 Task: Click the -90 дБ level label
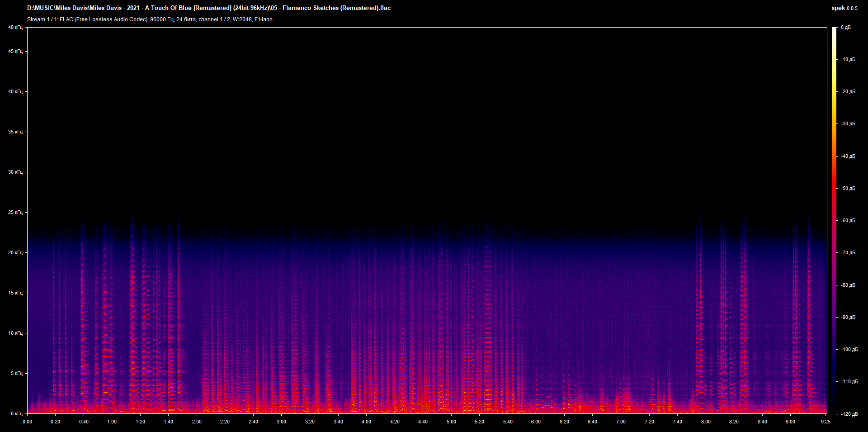click(x=848, y=317)
